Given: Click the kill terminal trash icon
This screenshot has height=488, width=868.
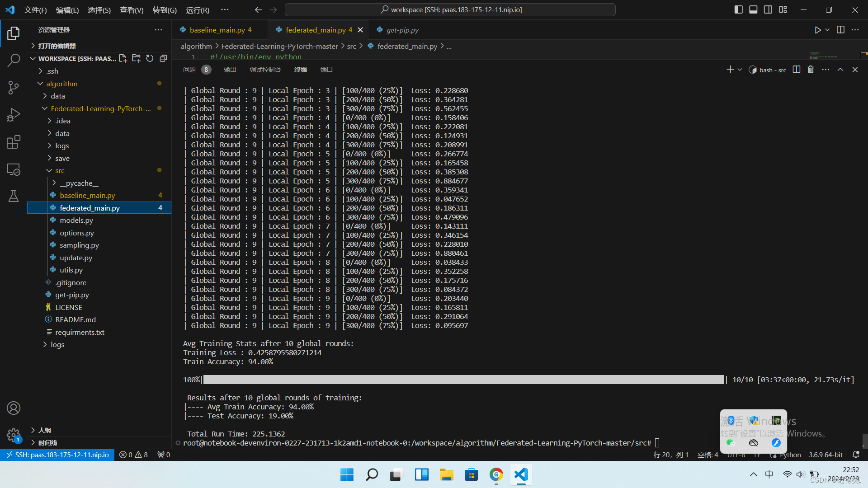Looking at the screenshot, I should click(811, 70).
